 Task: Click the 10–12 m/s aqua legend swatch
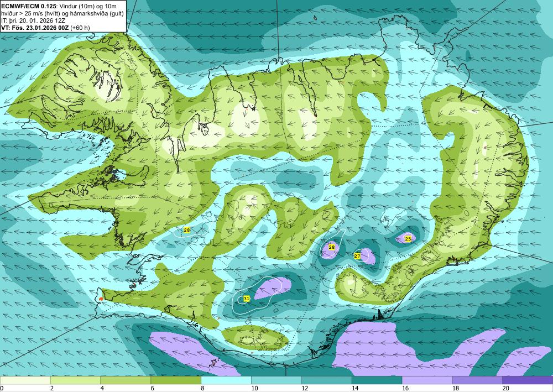click(276, 380)
